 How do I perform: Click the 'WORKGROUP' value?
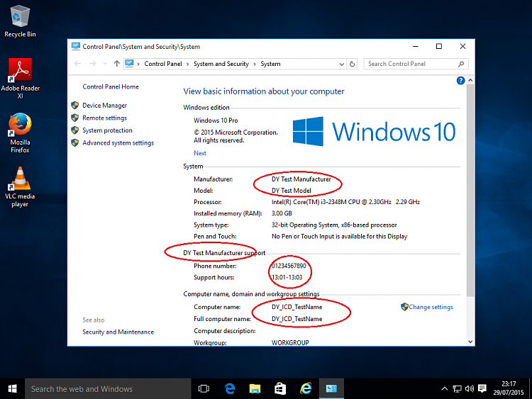click(x=290, y=342)
